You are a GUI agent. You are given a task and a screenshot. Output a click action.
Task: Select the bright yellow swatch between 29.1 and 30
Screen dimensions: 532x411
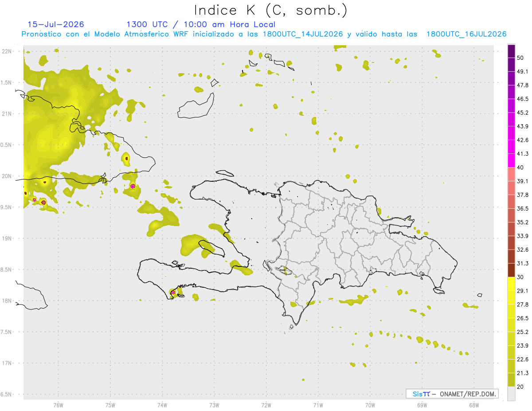tap(511, 284)
